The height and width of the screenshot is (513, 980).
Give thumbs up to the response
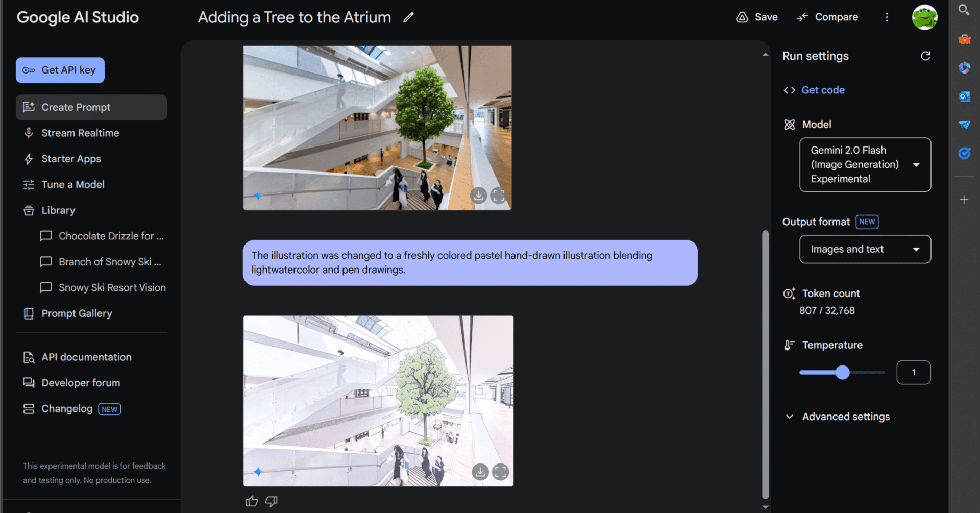[x=252, y=501]
